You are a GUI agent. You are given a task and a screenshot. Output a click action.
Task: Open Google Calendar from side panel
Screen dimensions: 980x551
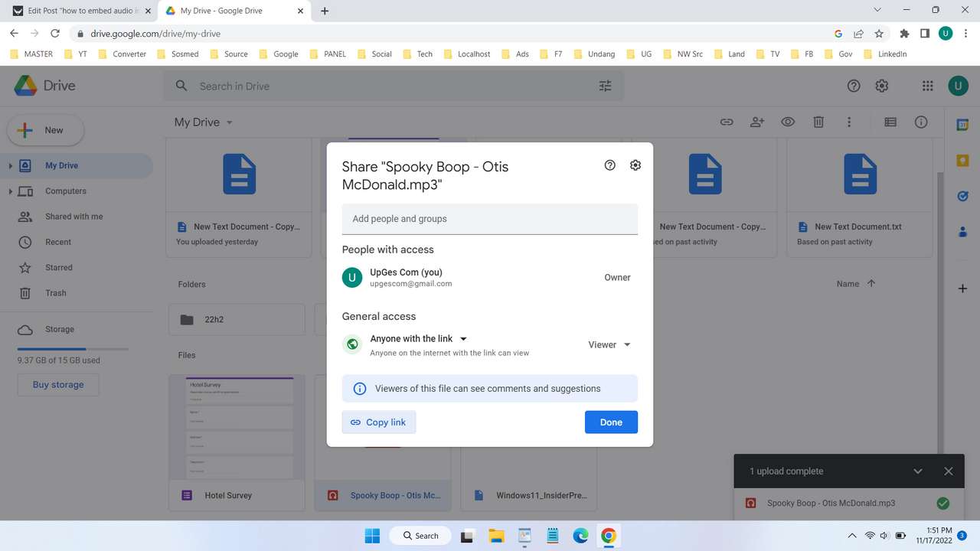pyautogui.click(x=962, y=123)
